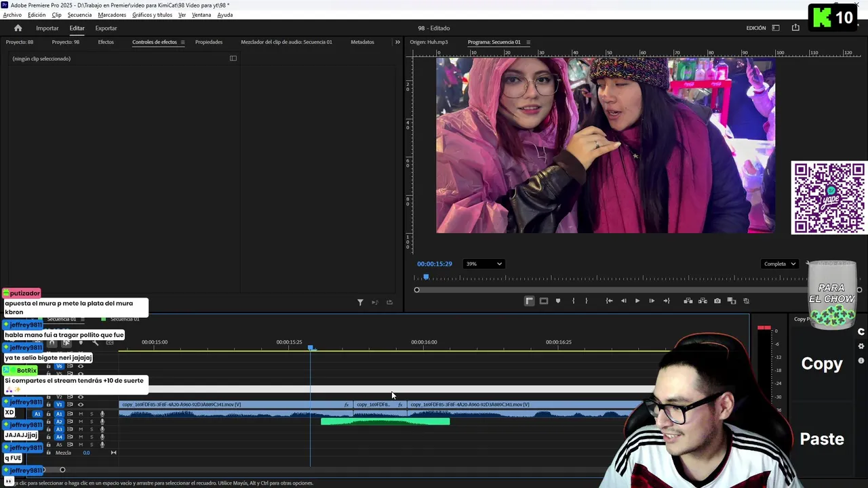Toggle proxies button in program monitor
The image size is (868, 488).
pyautogui.click(x=746, y=301)
